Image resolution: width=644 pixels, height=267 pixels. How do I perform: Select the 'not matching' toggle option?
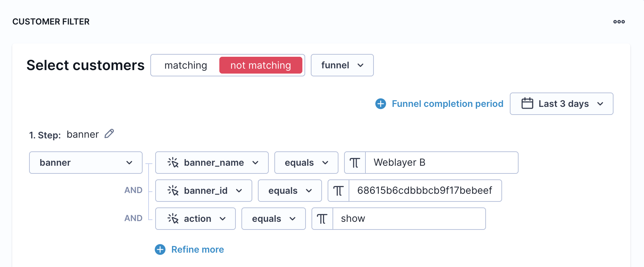pos(261,65)
